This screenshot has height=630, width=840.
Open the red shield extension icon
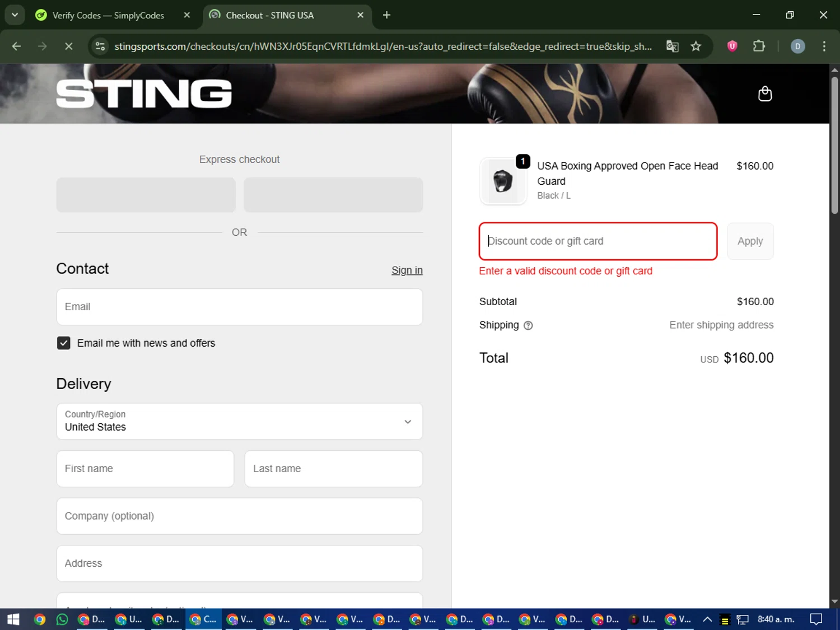(732, 46)
